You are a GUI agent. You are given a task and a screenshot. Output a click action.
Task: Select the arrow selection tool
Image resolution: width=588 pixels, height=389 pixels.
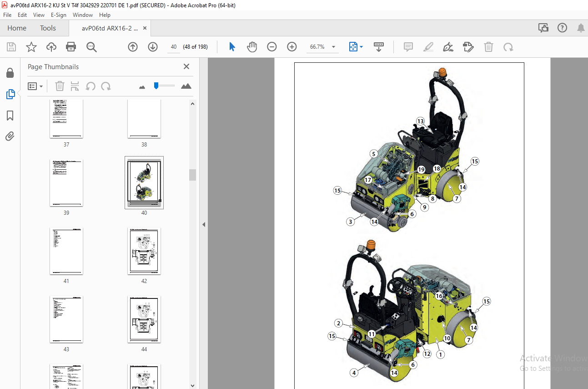click(232, 47)
